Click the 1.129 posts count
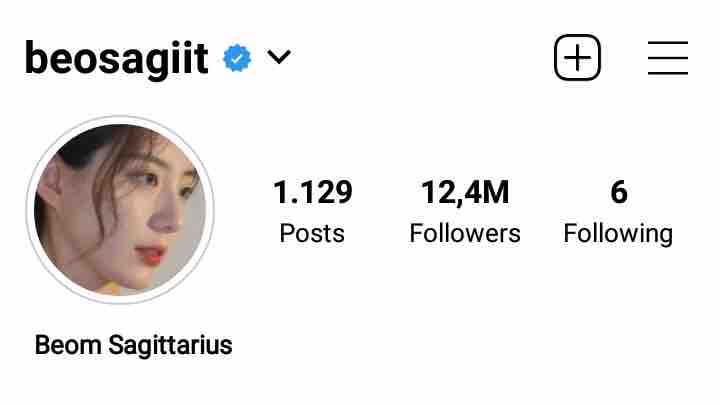The image size is (720, 405). 313,192
